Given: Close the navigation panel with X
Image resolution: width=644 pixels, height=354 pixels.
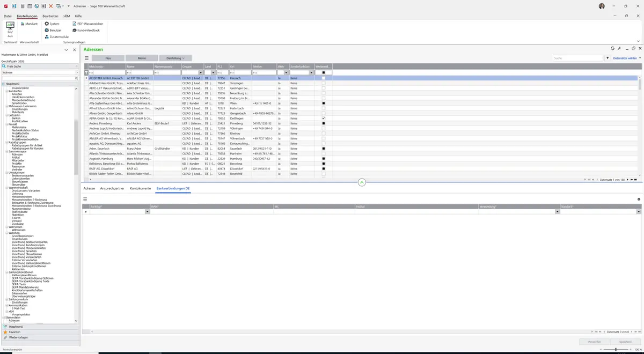Looking at the screenshot, I should [75, 49].
